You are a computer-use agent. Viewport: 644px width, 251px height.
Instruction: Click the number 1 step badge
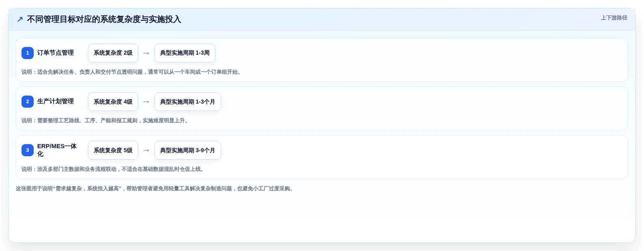(28, 53)
